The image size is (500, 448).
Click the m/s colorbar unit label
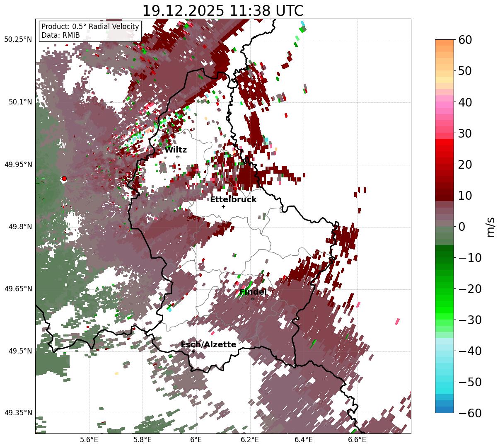point(491,226)
